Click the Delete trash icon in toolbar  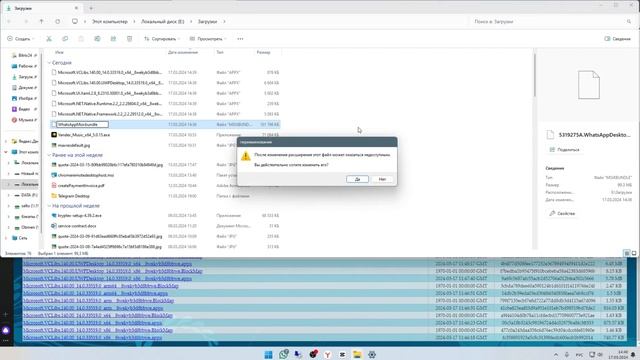[x=129, y=39]
